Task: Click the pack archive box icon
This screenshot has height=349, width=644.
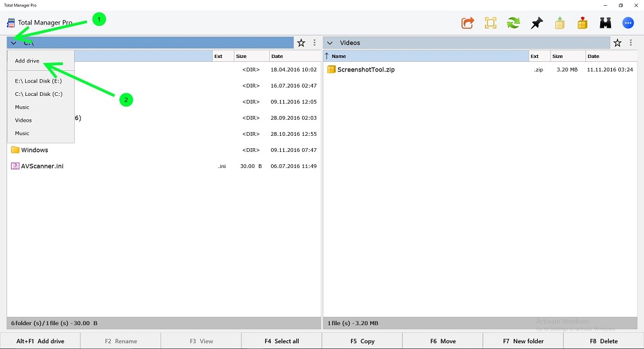Action: click(x=560, y=23)
